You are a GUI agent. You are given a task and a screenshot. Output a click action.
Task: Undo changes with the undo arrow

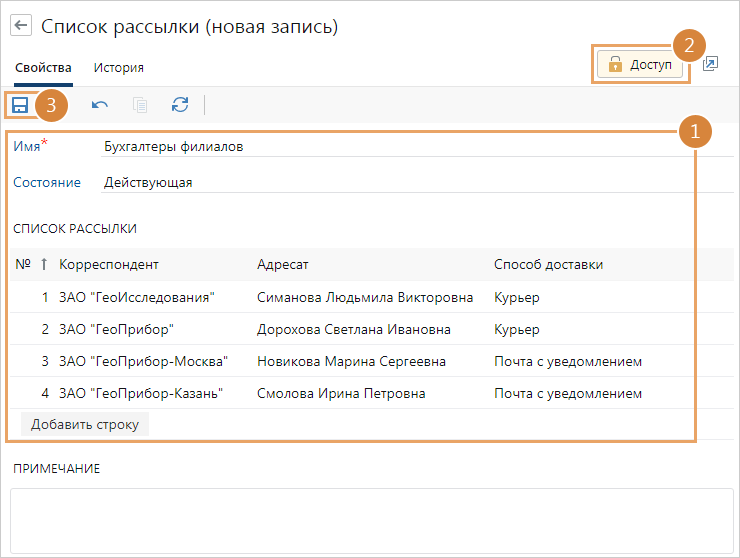(x=100, y=105)
